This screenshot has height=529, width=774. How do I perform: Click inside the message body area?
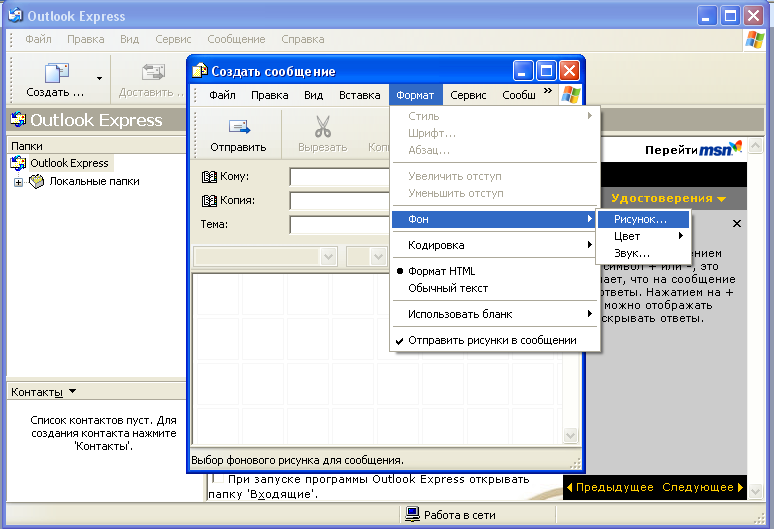[378, 359]
